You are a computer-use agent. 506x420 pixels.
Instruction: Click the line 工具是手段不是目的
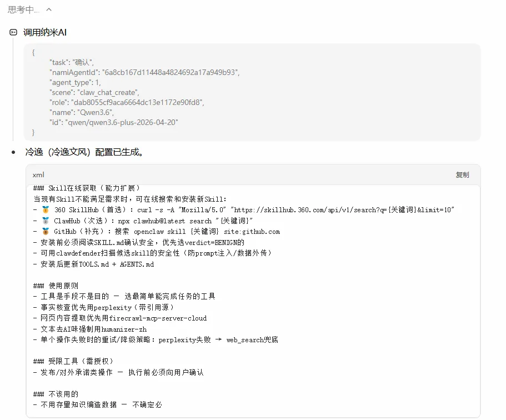pos(124,296)
